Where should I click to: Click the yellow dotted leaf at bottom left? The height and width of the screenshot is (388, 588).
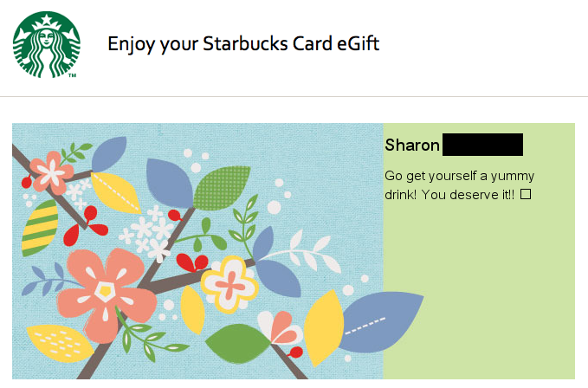click(59, 341)
